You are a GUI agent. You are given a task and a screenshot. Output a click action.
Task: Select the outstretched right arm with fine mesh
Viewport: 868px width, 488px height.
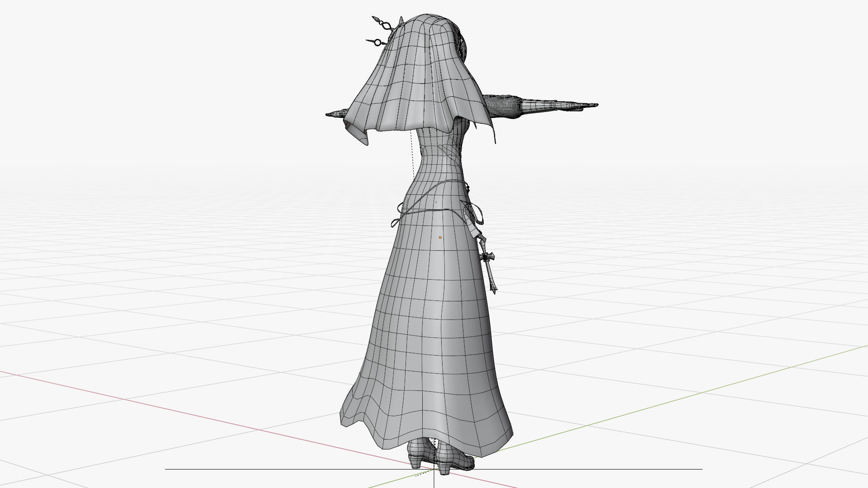click(540, 106)
